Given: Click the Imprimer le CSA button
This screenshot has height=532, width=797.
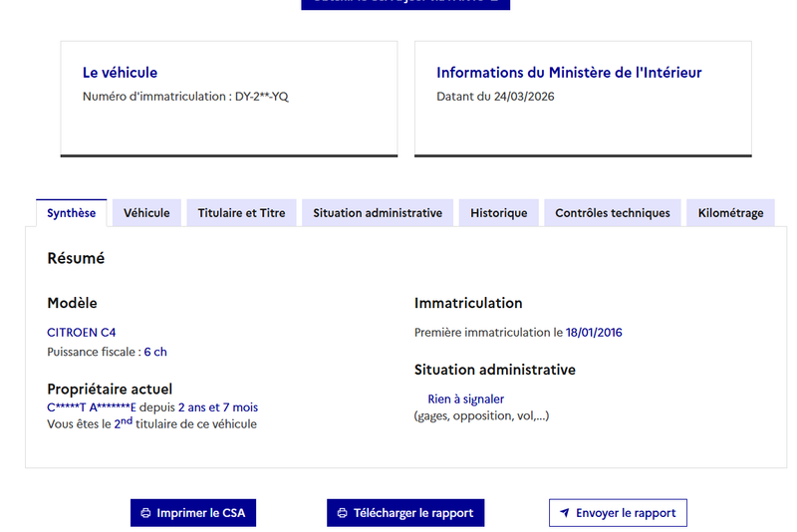Looking at the screenshot, I should 193,513.
